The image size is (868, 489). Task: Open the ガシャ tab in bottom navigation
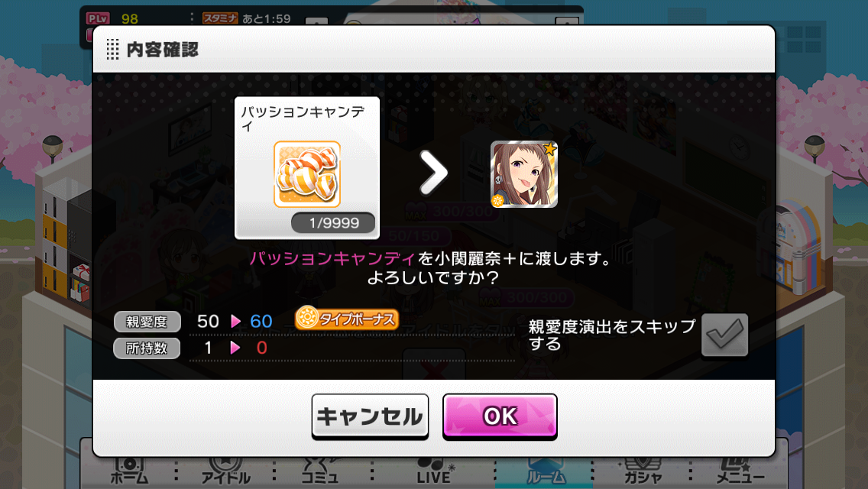click(643, 472)
